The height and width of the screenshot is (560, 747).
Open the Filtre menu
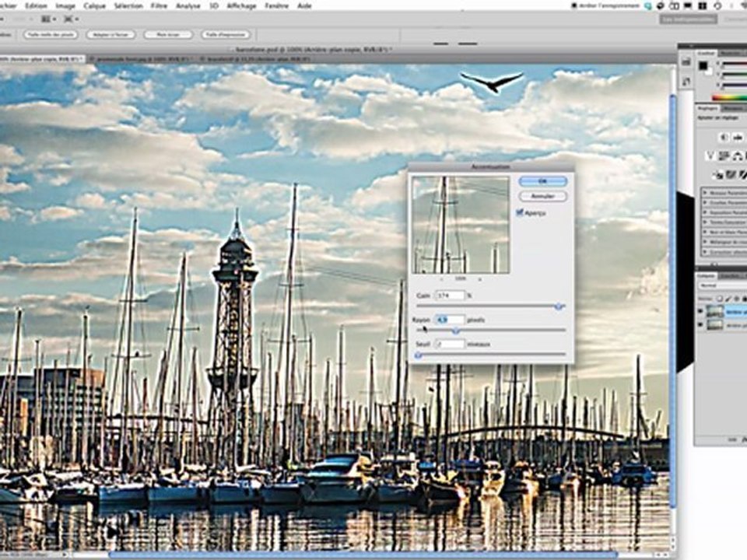pos(159,6)
